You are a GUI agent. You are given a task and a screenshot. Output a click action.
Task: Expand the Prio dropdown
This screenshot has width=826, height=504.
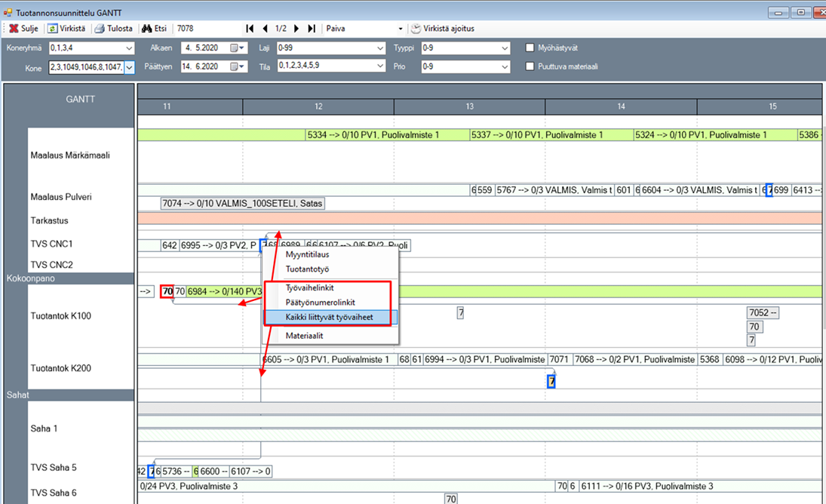[505, 67]
